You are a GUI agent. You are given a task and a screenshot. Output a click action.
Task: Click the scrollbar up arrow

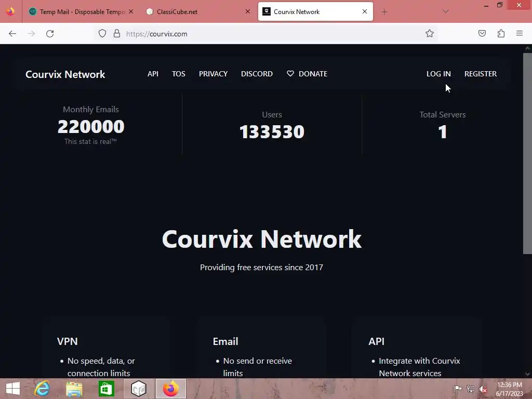[527, 48]
